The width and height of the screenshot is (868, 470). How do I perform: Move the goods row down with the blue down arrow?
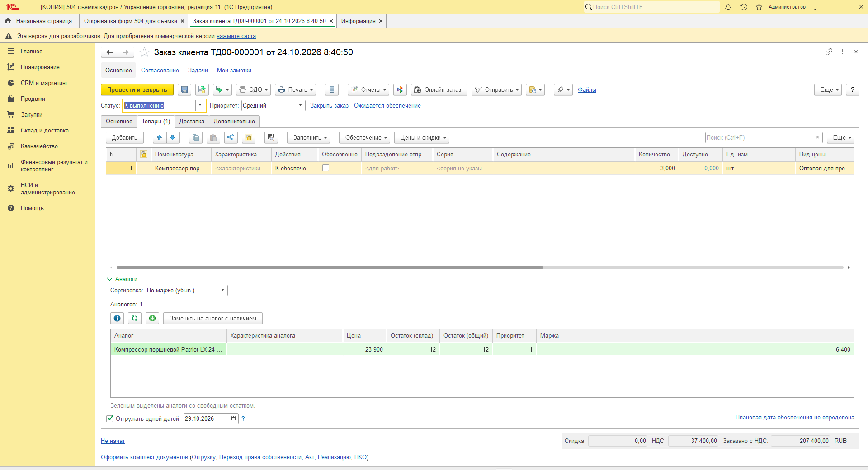point(173,137)
